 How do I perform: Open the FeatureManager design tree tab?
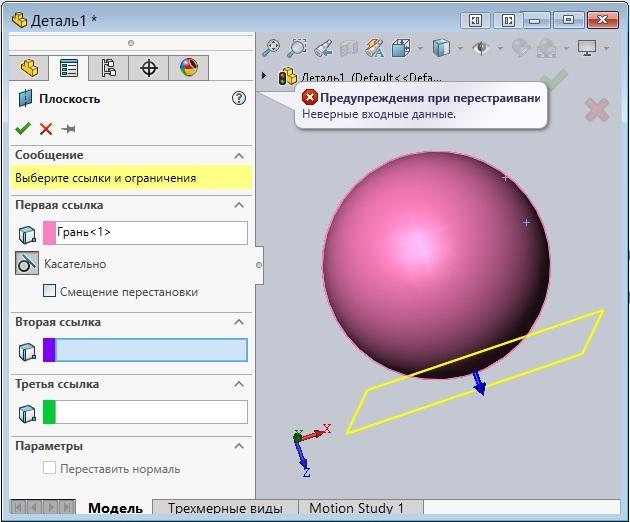click(29, 68)
